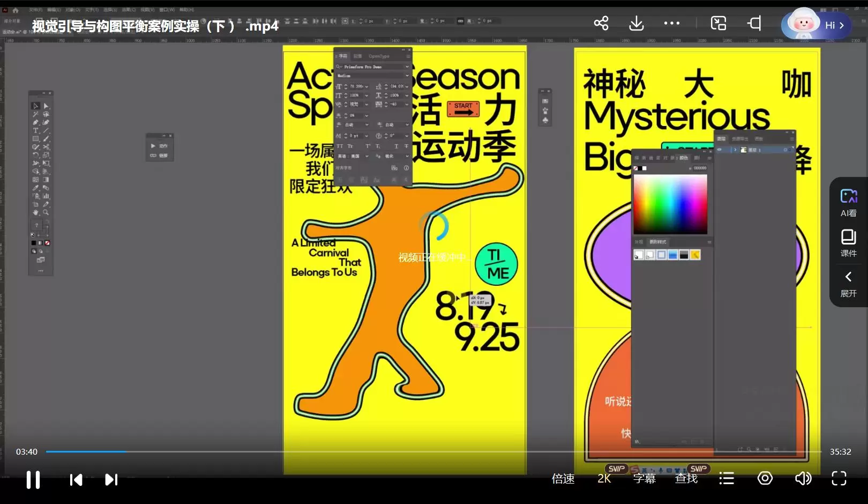The width and height of the screenshot is (868, 504).
Task: Open the 课件 courseware panel
Action: tap(849, 243)
